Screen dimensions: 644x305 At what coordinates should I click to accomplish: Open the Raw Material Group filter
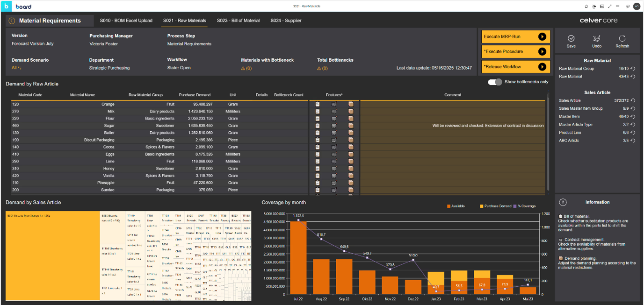577,69
